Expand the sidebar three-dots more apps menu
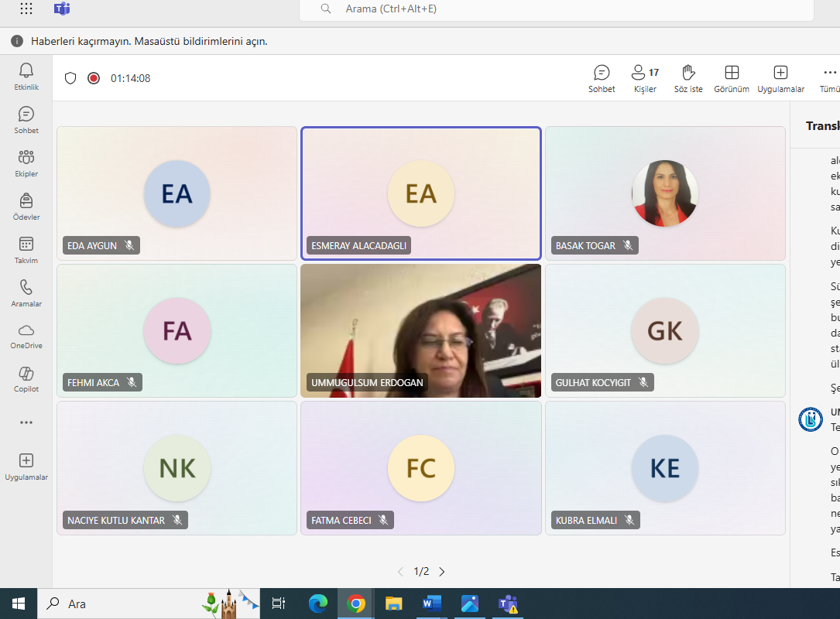 (26, 422)
